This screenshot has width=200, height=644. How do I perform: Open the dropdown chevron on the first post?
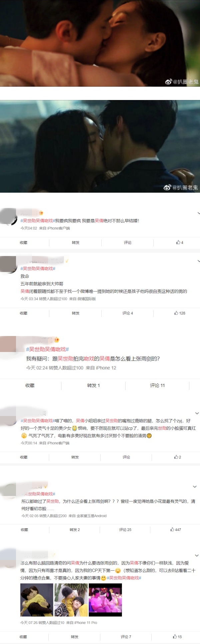click(x=199, y=213)
